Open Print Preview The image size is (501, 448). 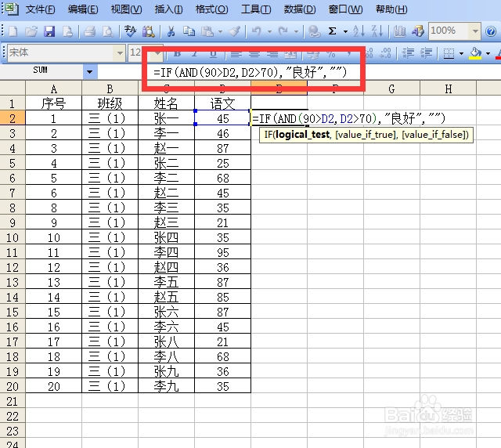(x=108, y=31)
